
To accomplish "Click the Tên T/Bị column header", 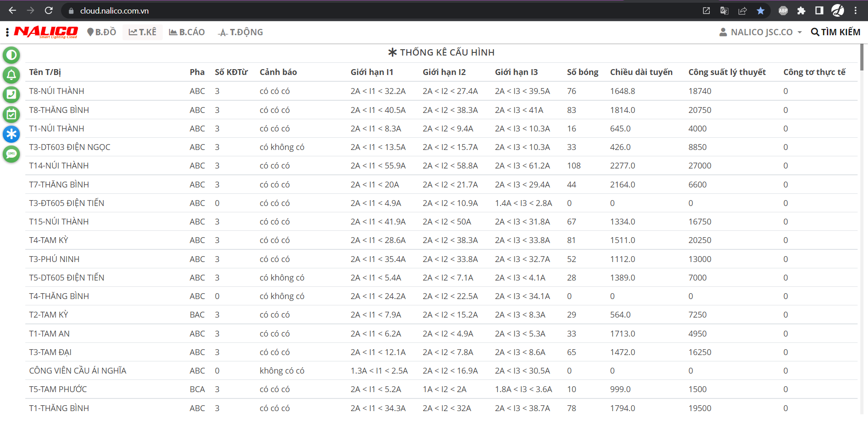I will [45, 72].
